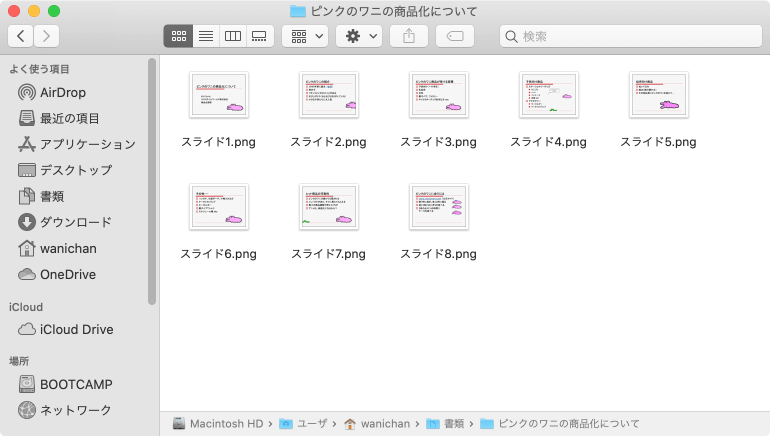
Task: Select the スライド3.png thumbnail
Action: 439,95
